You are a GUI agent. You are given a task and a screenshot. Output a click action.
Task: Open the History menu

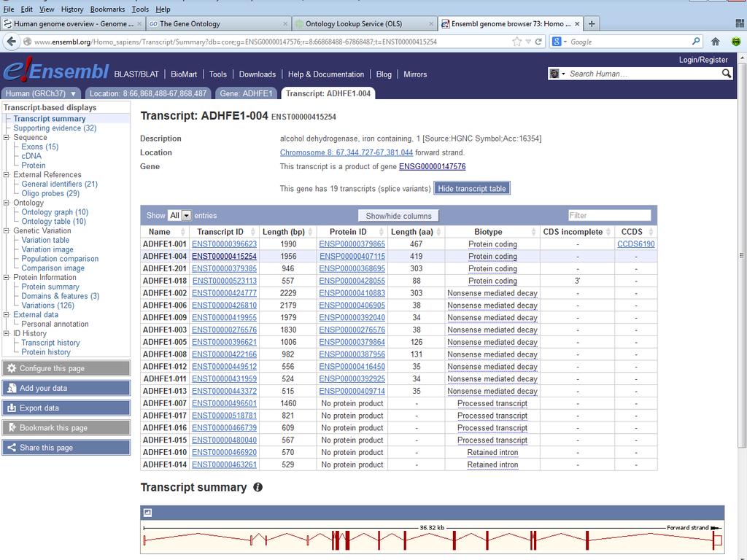72,9
